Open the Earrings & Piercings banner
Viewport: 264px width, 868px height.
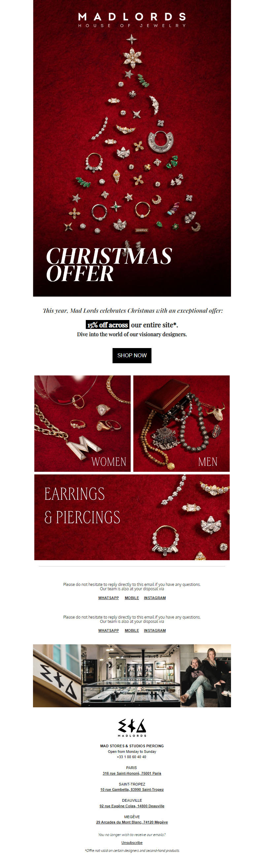click(132, 517)
